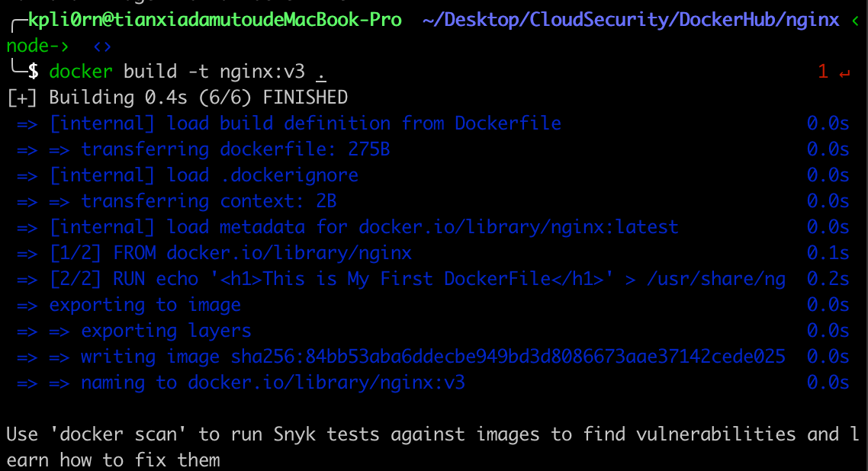Image resolution: width=868 pixels, height=471 pixels.
Task: Click docker.io/library/nginx:latest metadata text
Action: (518, 228)
